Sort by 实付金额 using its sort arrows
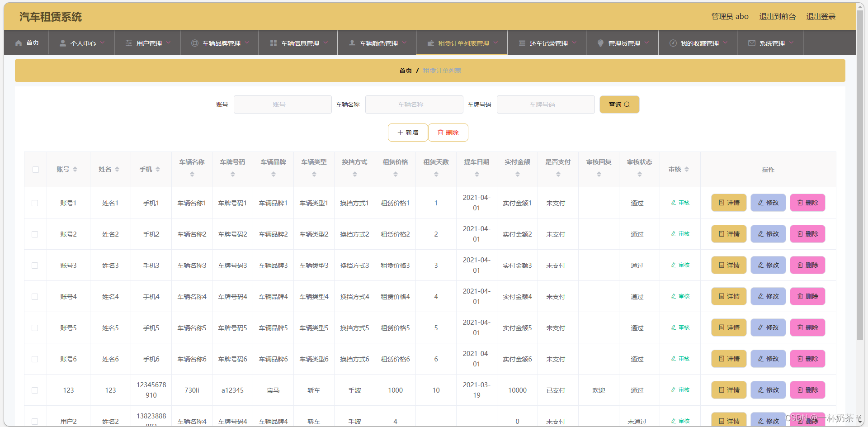The height and width of the screenshot is (427, 868). click(518, 174)
